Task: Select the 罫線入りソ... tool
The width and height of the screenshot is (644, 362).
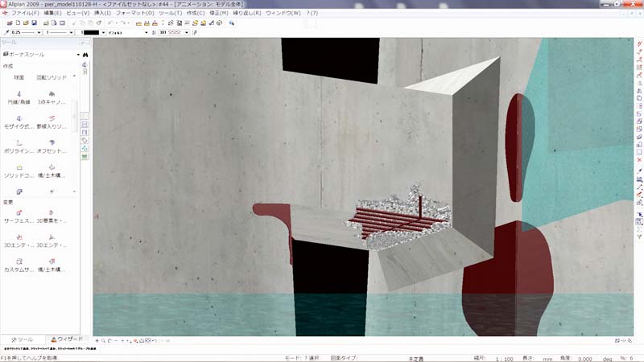Action: pos(52,123)
